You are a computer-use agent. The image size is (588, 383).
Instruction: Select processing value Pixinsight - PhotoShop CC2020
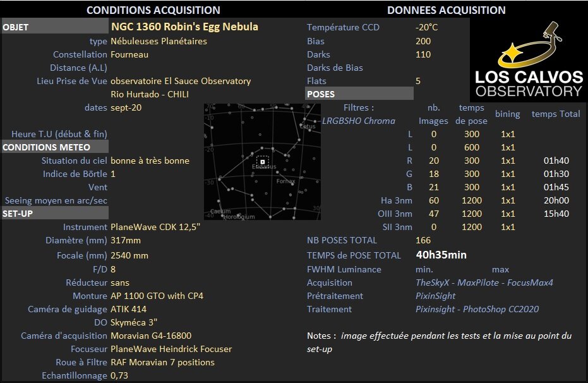(477, 309)
